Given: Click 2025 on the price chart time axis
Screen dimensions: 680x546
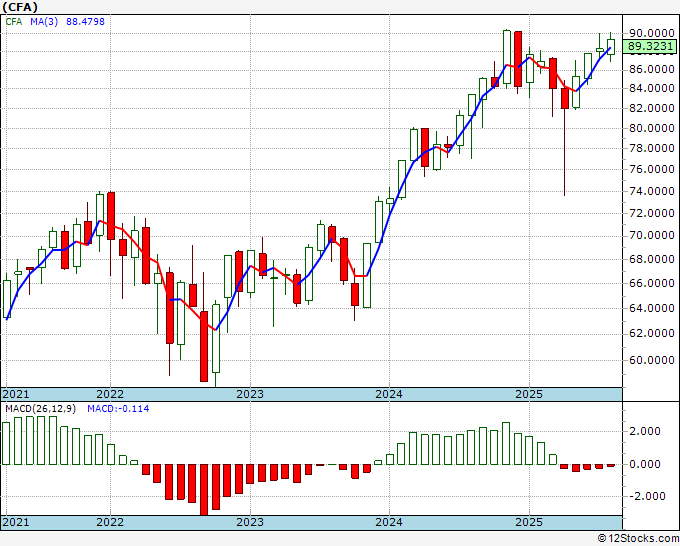Looking at the screenshot, I should (529, 394).
